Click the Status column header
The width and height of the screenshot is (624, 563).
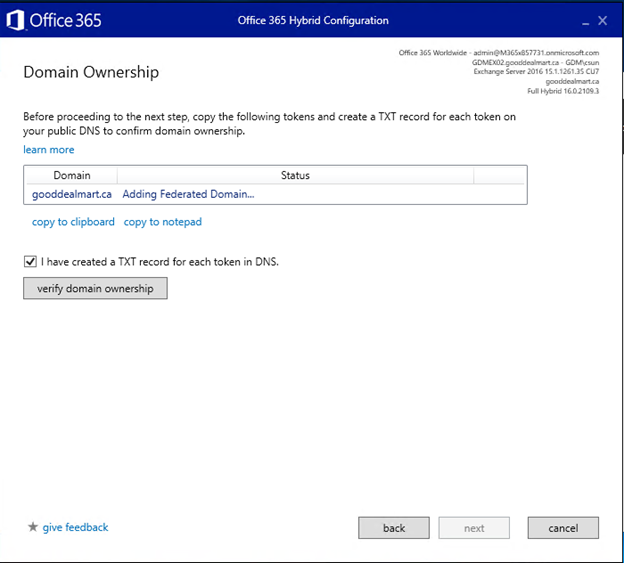(295, 175)
